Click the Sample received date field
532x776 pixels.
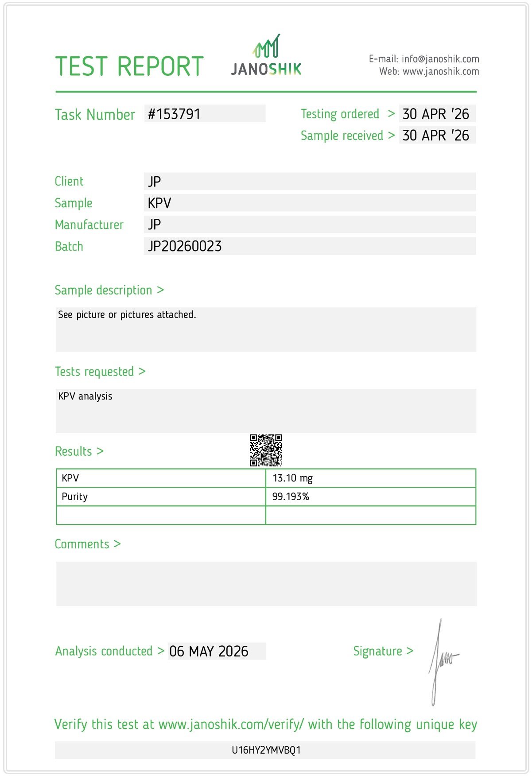(437, 135)
